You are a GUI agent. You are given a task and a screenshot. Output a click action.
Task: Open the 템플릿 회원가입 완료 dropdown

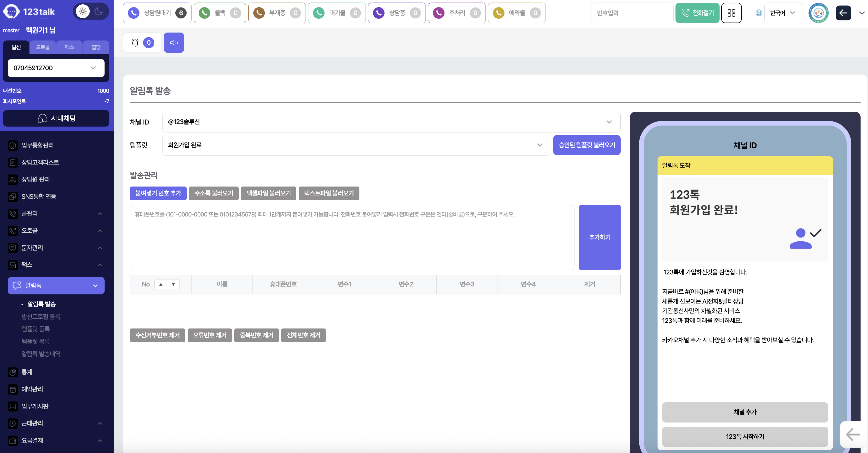(x=356, y=145)
